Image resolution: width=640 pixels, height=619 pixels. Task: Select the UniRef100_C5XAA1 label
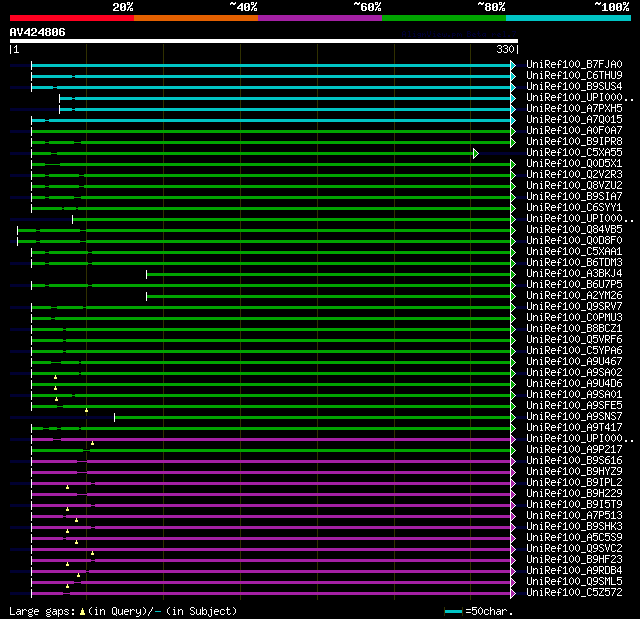click(x=574, y=252)
